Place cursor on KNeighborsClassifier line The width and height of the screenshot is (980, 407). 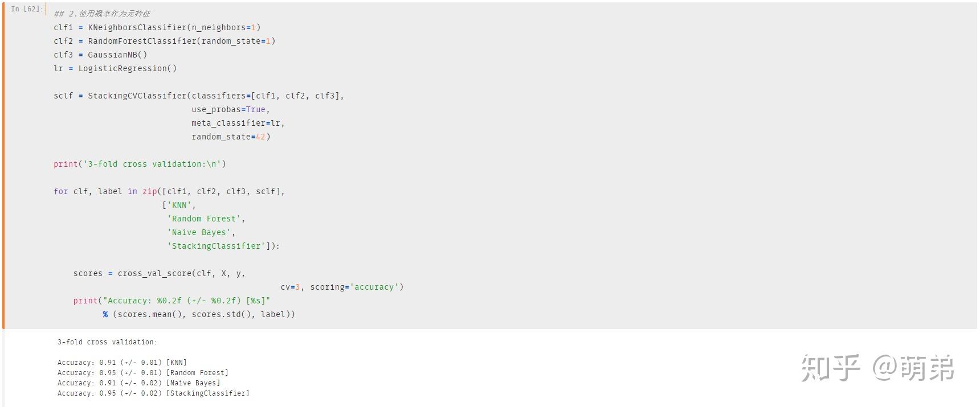point(157,27)
